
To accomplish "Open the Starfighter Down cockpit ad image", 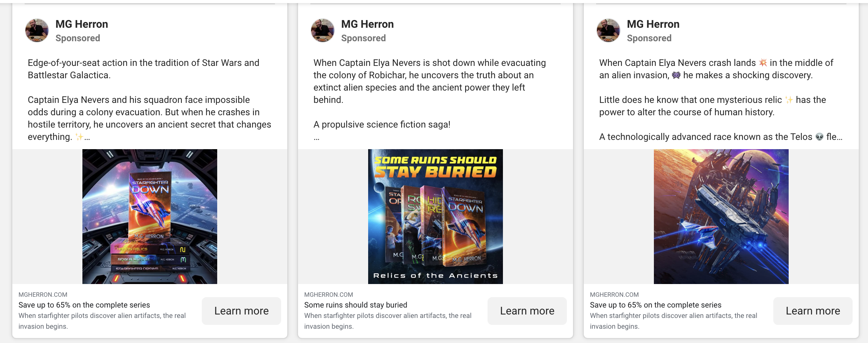I will pos(150,216).
